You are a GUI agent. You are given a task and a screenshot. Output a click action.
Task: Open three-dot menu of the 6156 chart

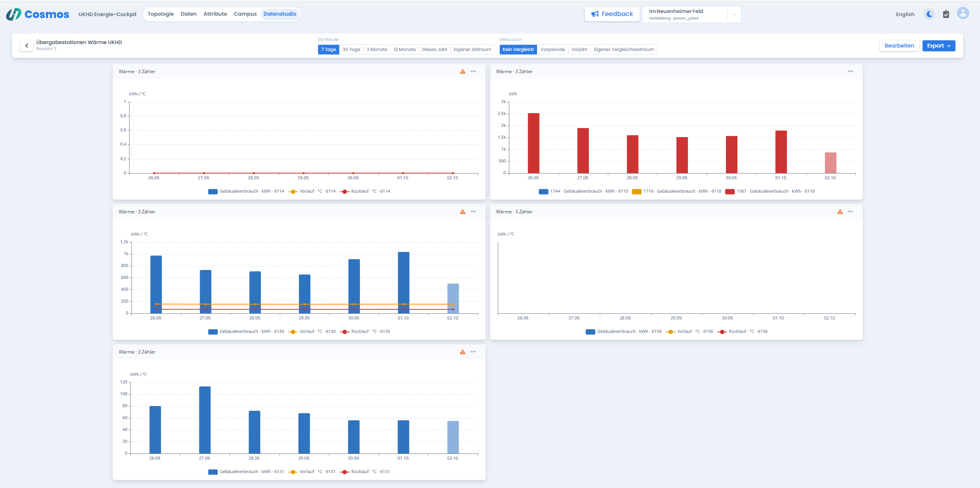(x=850, y=212)
